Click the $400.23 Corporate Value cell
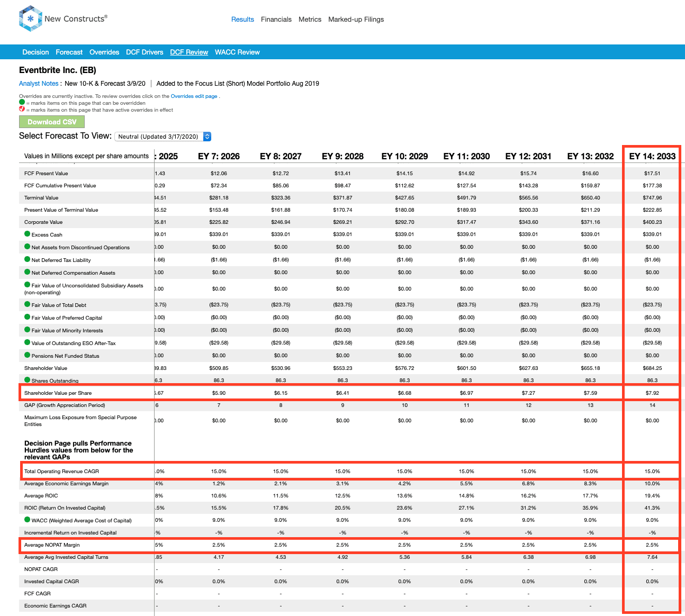This screenshot has width=685, height=616. (x=652, y=222)
